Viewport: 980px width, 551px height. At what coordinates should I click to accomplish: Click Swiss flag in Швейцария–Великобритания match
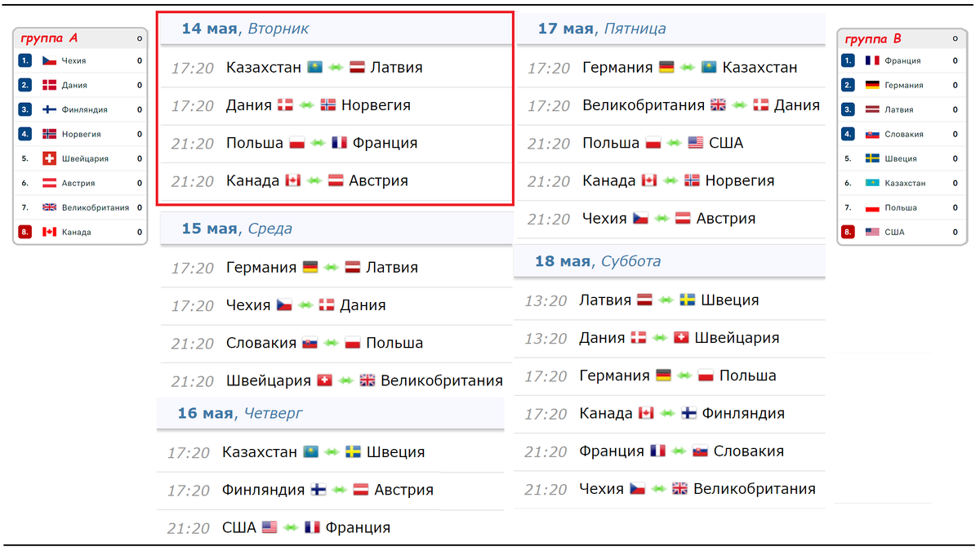point(324,380)
